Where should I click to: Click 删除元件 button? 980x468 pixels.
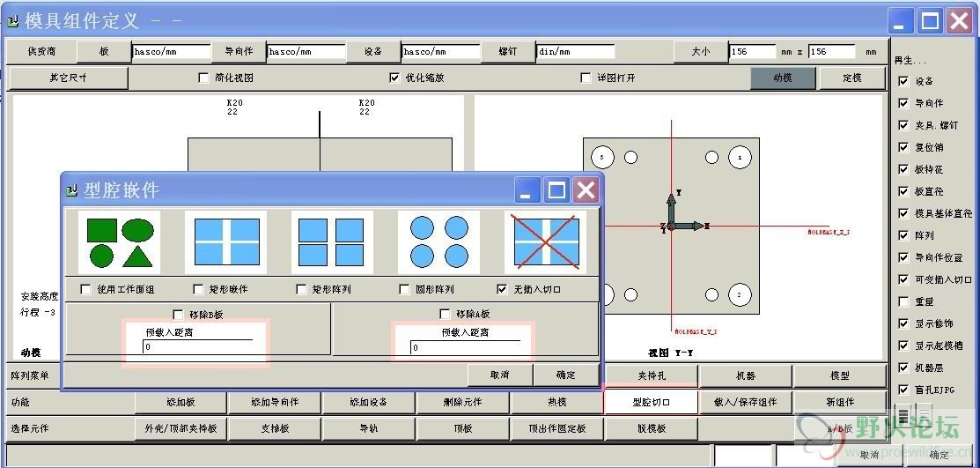(462, 402)
